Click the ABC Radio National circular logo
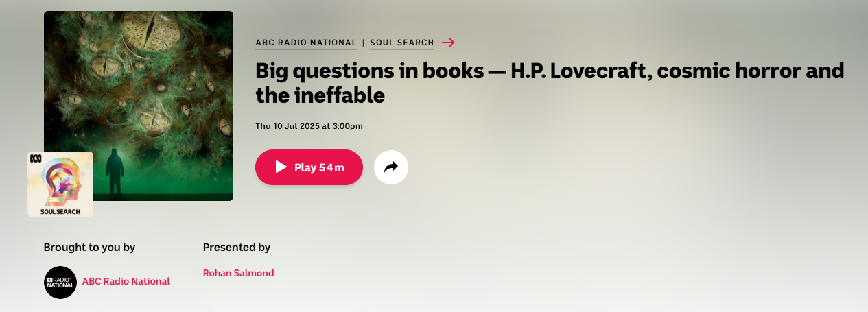Image resolution: width=868 pixels, height=312 pixels. coord(60,282)
